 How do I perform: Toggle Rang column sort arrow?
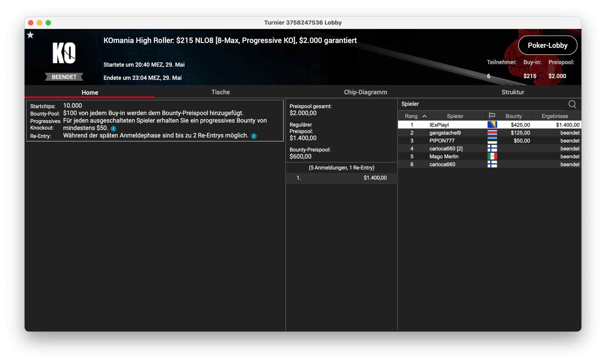[x=424, y=116]
